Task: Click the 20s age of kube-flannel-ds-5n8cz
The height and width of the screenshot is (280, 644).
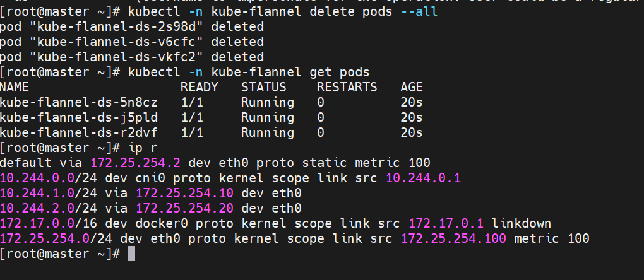Action: [x=412, y=103]
